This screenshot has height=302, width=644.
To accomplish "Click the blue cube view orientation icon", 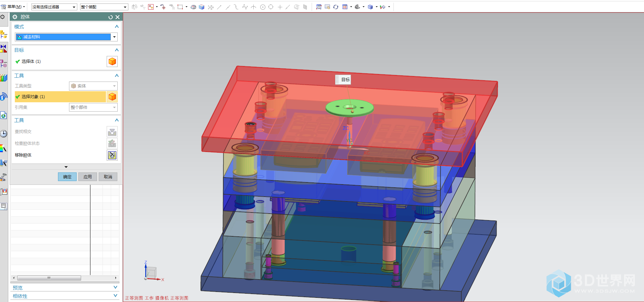I will (370, 7).
